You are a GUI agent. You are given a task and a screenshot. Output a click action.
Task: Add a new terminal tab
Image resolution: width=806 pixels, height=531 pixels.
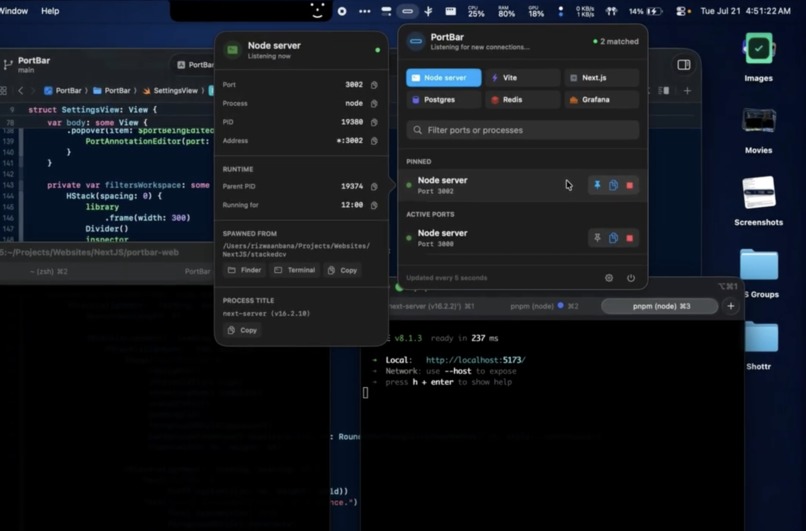[x=730, y=306]
